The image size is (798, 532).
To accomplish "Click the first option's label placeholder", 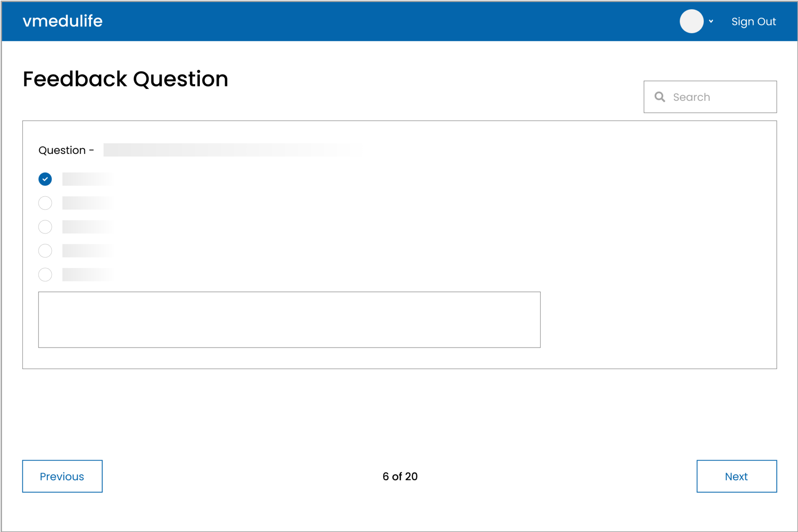I will [88, 179].
